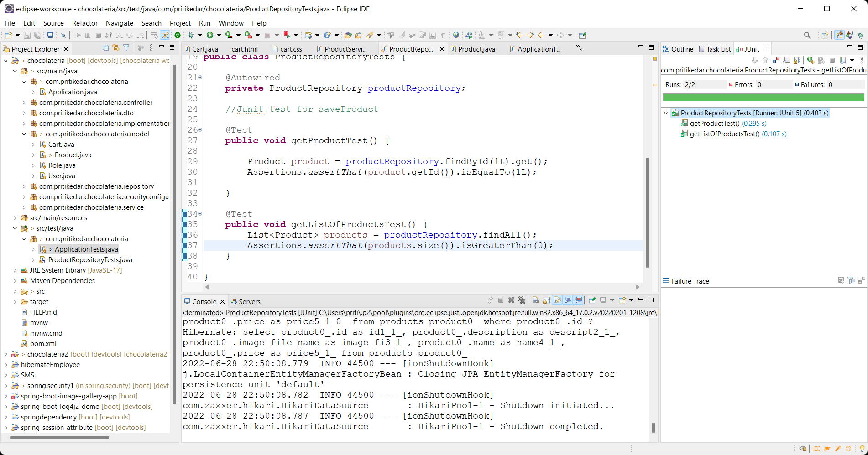This screenshot has width=868, height=455.
Task: Toggle Word Wrap in Console toolbar
Action: 557,300
